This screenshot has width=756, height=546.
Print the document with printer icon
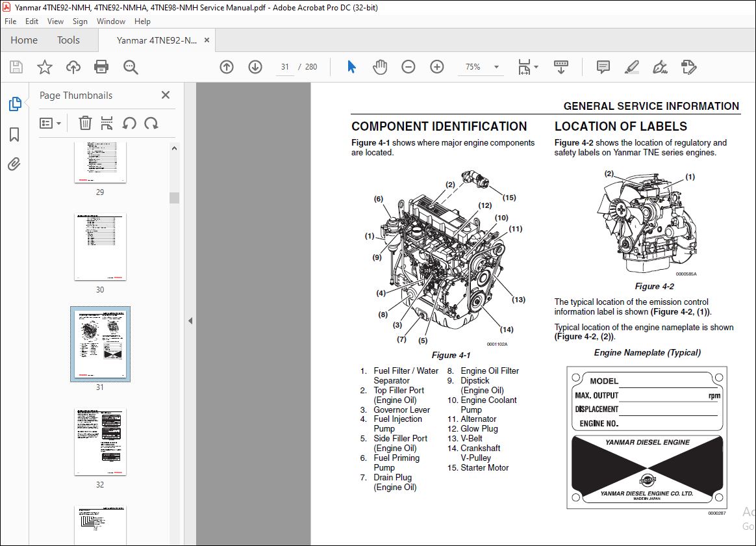click(x=101, y=67)
